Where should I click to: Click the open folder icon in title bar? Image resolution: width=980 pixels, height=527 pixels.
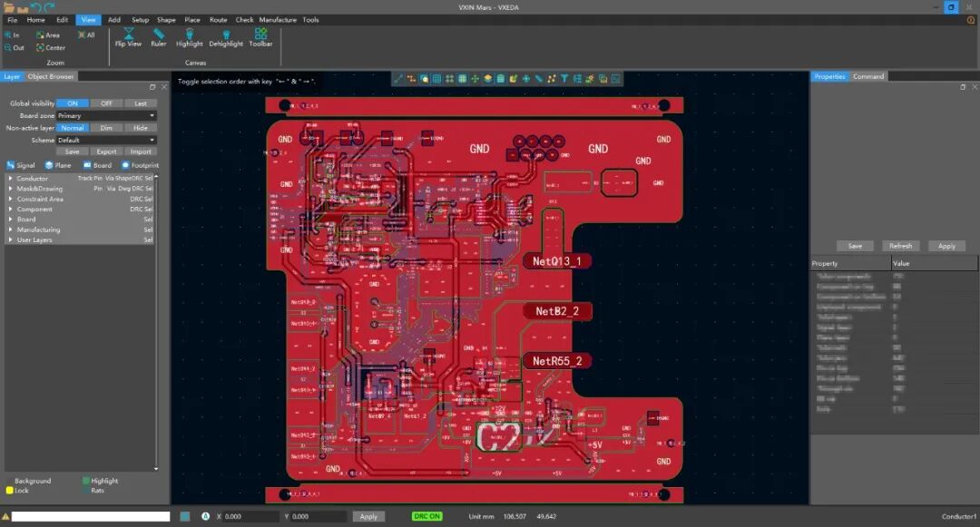pyautogui.click(x=9, y=7)
